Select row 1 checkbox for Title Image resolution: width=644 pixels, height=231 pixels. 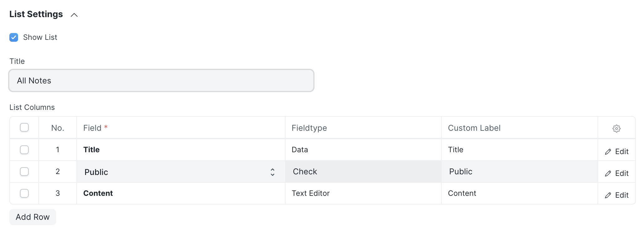pos(24,150)
